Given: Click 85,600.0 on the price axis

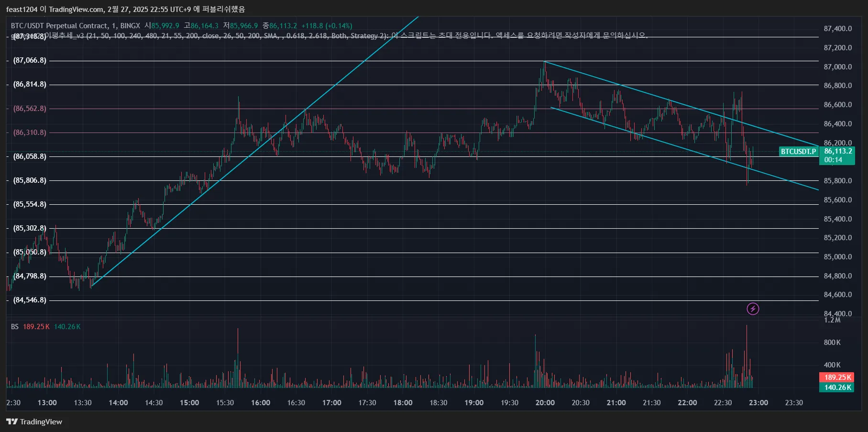Looking at the screenshot, I should [x=838, y=200].
